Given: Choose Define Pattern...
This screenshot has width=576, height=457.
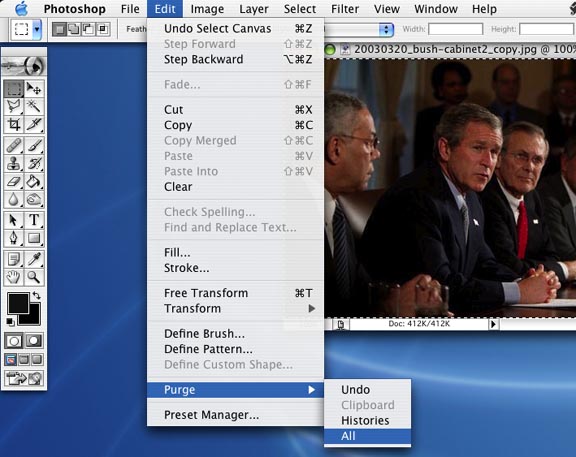Looking at the screenshot, I should pos(235,349).
